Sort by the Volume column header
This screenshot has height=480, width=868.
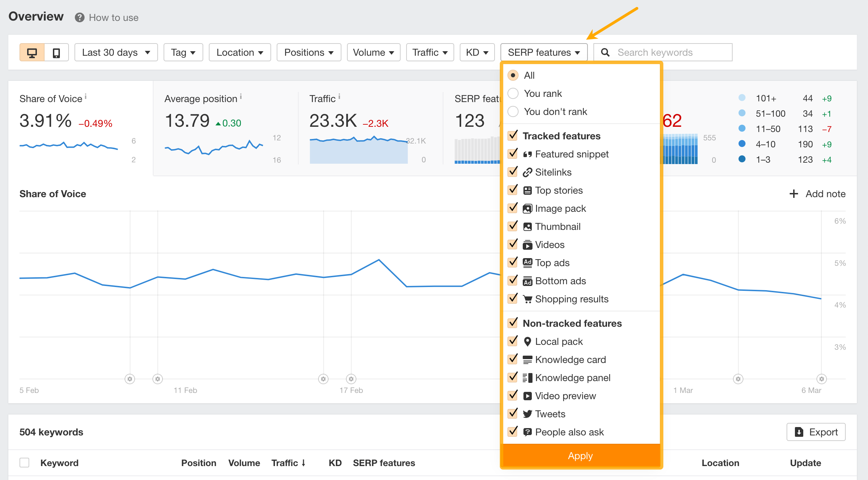pos(244,463)
